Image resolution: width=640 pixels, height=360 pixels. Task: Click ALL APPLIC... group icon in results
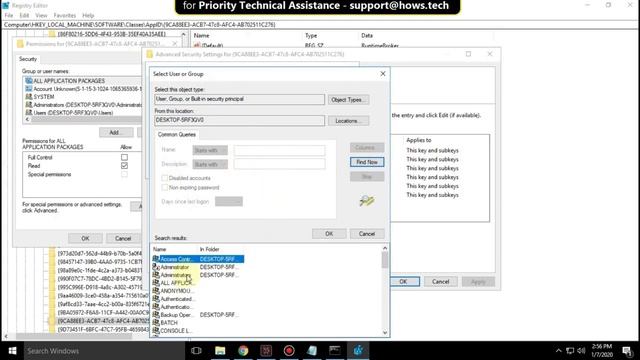[x=156, y=283]
